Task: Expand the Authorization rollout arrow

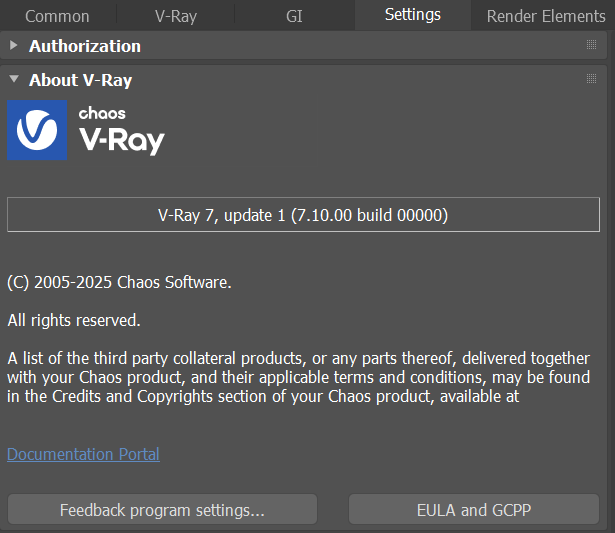Action: pos(14,46)
